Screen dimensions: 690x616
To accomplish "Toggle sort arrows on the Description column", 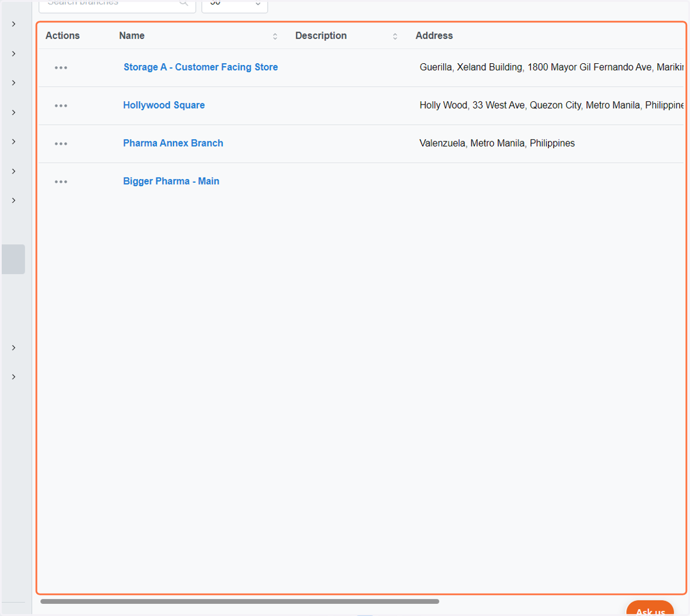I will (395, 36).
